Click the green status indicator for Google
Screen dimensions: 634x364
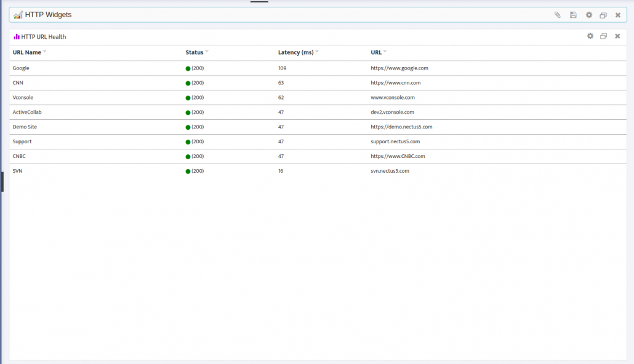coord(187,68)
